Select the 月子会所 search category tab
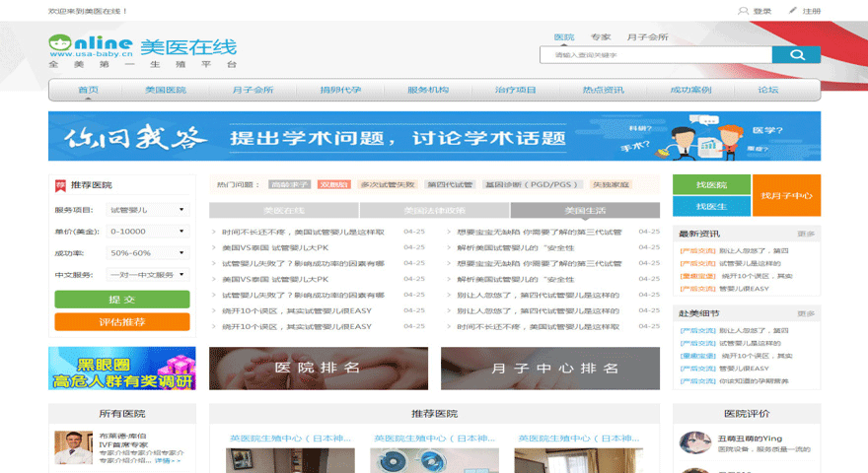Screen dimensions: 868x473 point(647,37)
